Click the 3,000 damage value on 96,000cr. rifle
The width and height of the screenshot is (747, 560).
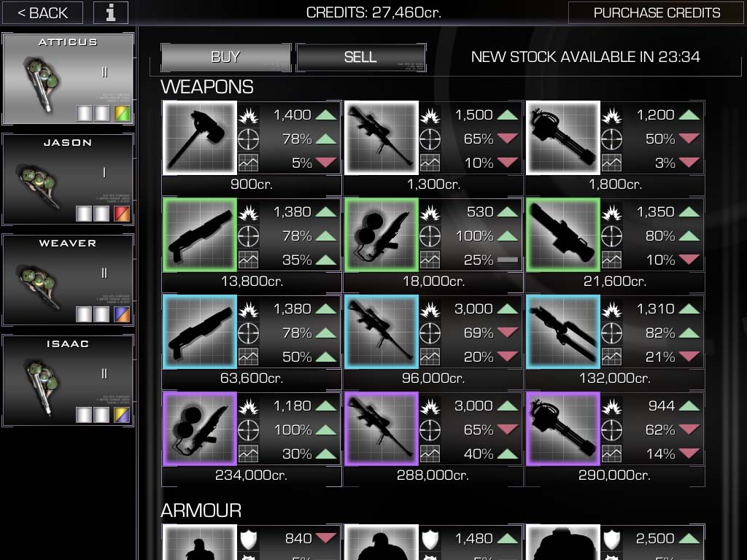coord(473,309)
